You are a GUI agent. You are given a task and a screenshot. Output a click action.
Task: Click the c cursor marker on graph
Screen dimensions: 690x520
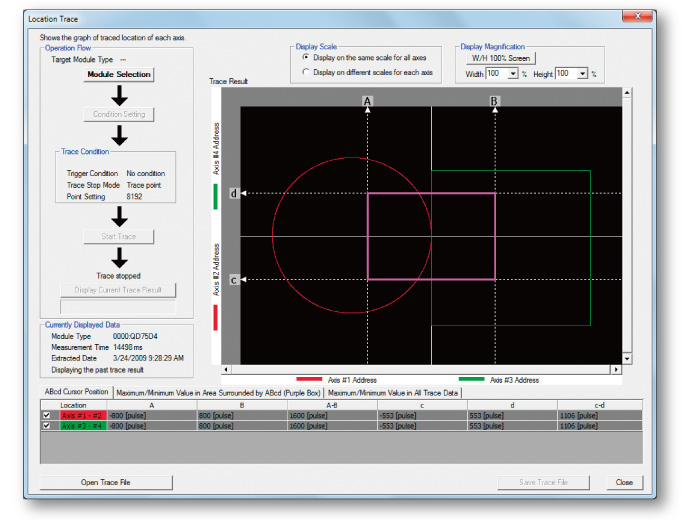point(234,280)
